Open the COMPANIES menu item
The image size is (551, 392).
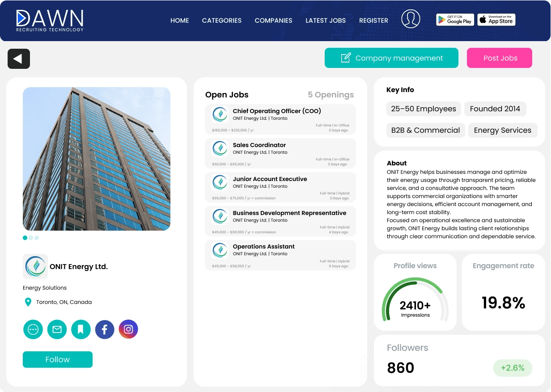(x=273, y=21)
